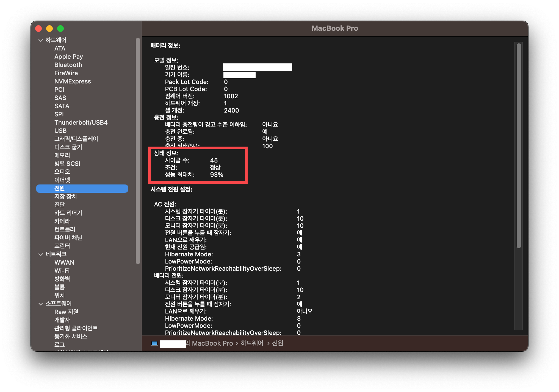The width and height of the screenshot is (559, 392).
Task: Select Bluetooth in the sidebar
Action: pyautogui.click(x=68, y=65)
